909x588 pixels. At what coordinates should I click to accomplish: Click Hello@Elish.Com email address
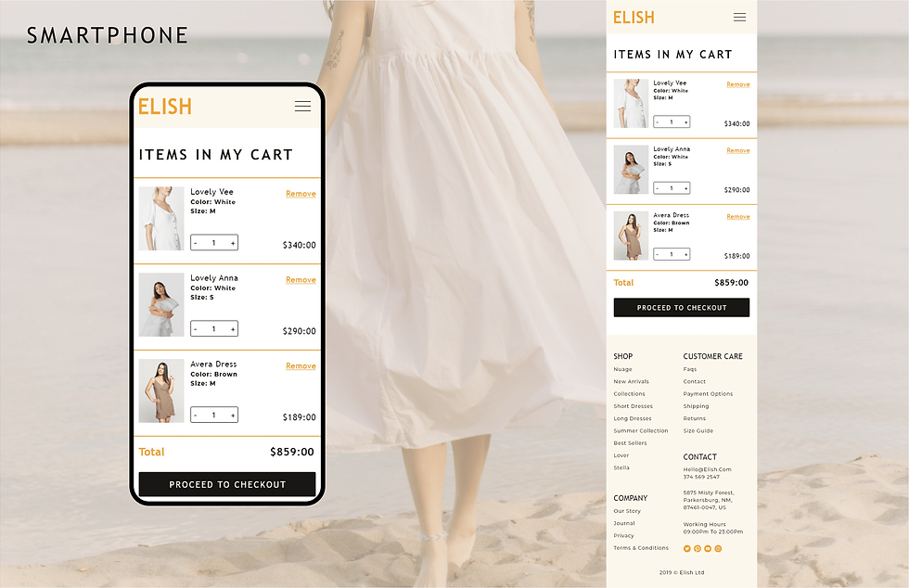pyautogui.click(x=707, y=469)
